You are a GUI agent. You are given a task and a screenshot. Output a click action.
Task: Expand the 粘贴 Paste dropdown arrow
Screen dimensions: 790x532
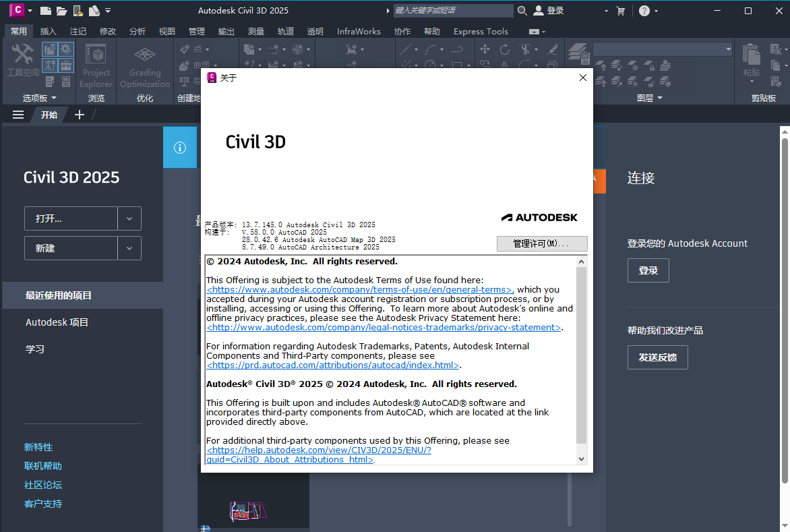[751, 81]
